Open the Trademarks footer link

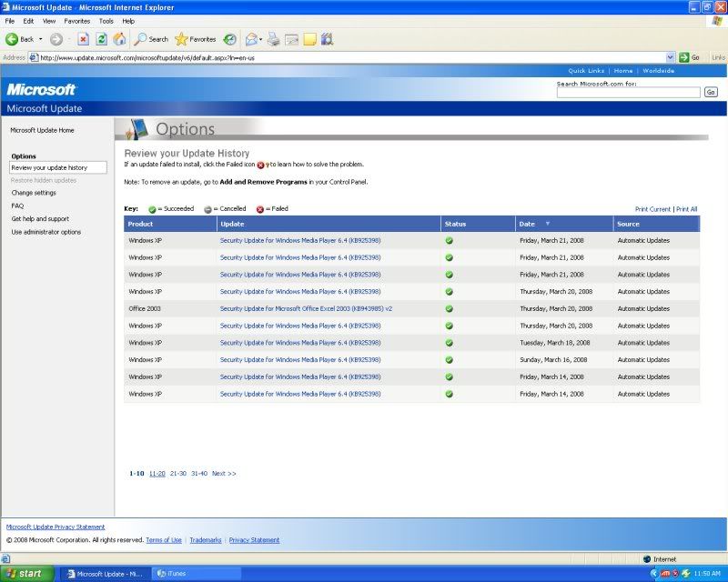point(206,540)
